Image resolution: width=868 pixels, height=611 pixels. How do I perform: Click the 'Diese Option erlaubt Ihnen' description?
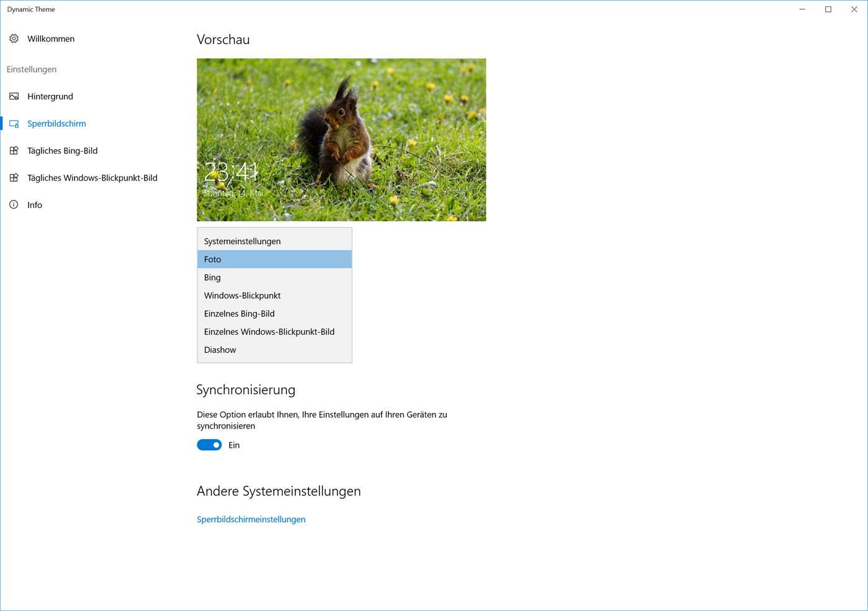(322, 420)
